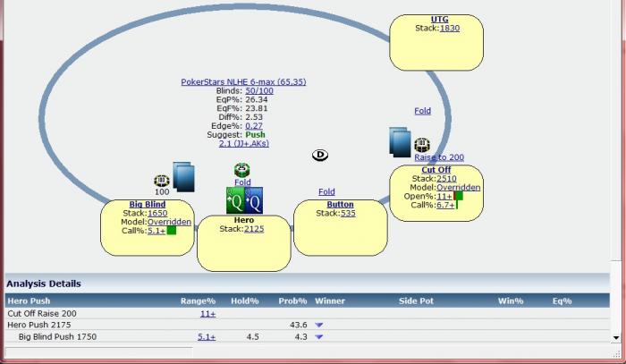This screenshot has width=626, height=364.
Task: Click the green 25 chip above Hero
Action: pos(242,170)
